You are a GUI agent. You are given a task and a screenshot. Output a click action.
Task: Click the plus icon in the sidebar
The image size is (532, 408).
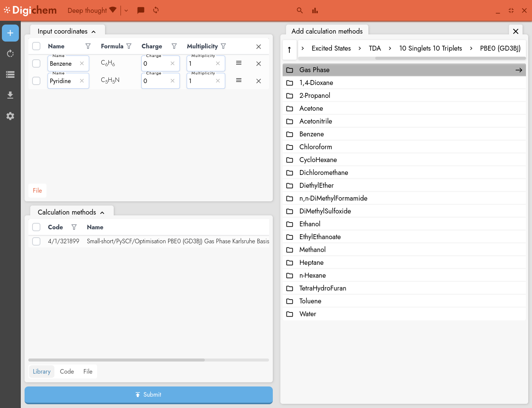10,33
